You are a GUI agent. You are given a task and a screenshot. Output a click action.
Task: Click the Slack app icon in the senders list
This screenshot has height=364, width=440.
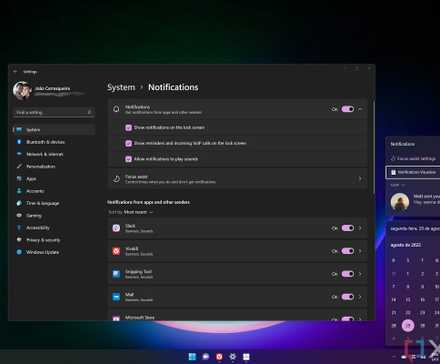click(116, 228)
